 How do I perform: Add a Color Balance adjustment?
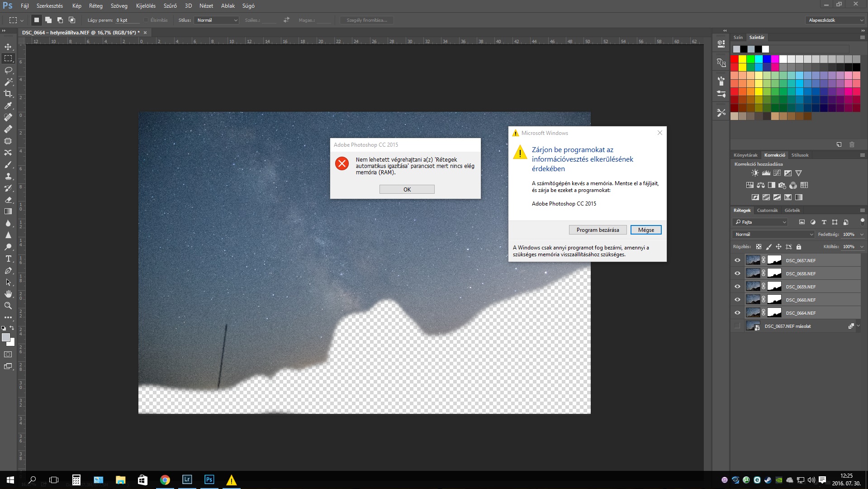tap(761, 185)
